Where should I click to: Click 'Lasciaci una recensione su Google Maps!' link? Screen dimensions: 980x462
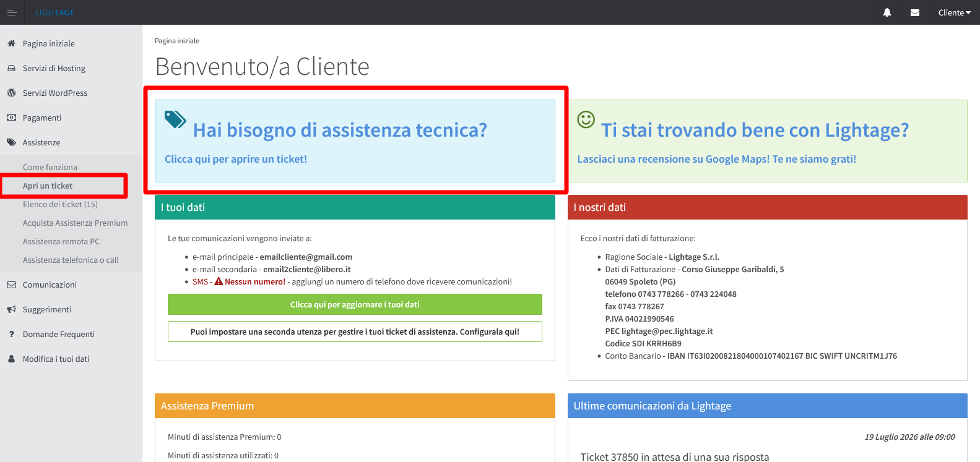674,159
